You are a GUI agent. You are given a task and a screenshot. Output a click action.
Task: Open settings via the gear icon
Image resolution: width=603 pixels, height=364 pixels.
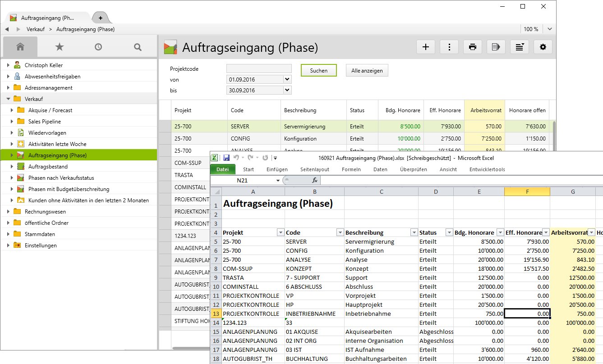coord(543,46)
